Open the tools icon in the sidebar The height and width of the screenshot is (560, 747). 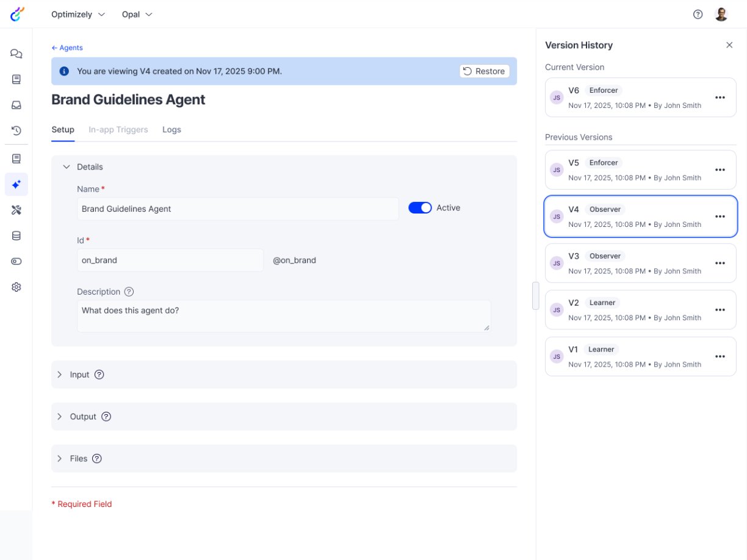coord(16,209)
